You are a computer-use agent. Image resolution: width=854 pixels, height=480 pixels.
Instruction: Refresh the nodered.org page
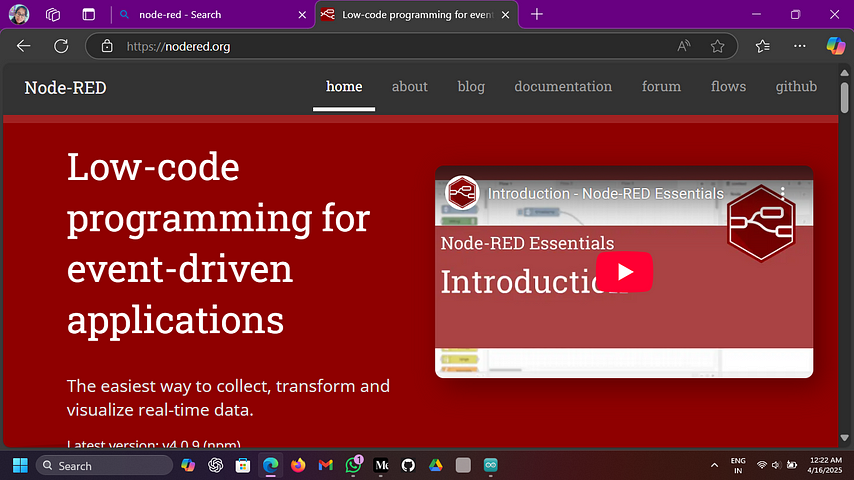pyautogui.click(x=61, y=46)
